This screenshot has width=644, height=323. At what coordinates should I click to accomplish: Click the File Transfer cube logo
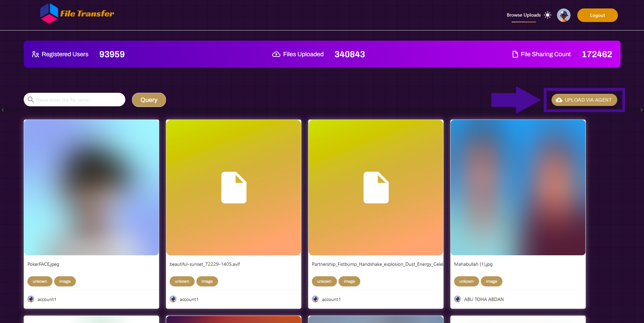click(49, 14)
